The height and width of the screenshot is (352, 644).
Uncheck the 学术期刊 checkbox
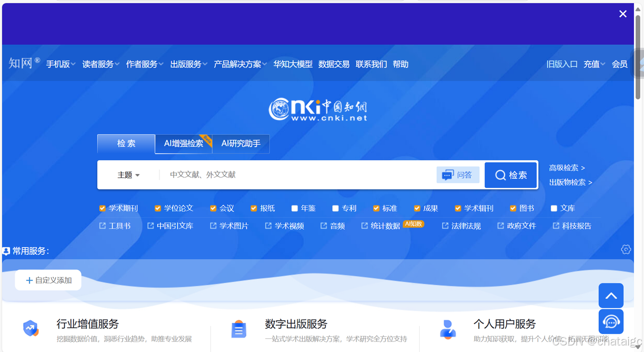103,208
